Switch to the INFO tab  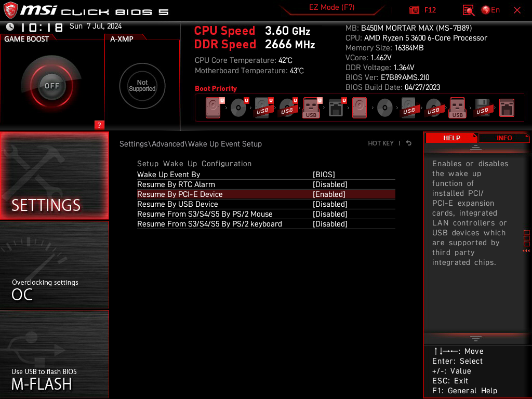coord(504,138)
